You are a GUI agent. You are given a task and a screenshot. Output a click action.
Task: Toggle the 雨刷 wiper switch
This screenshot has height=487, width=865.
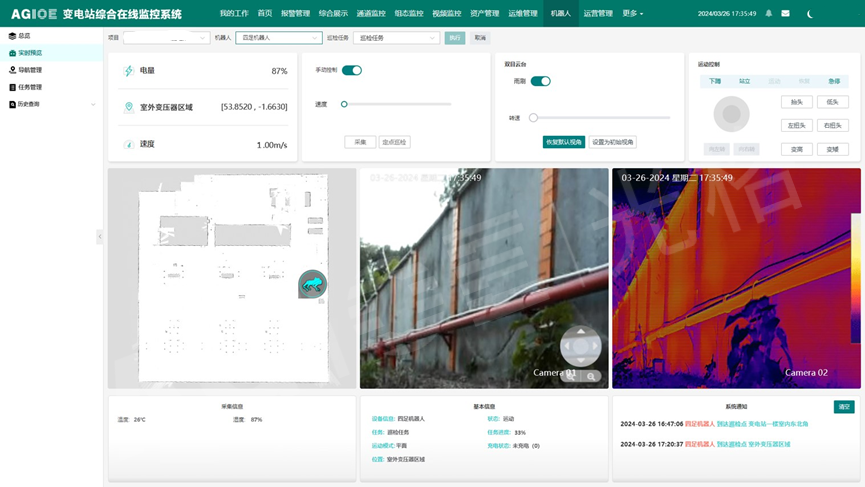click(540, 81)
